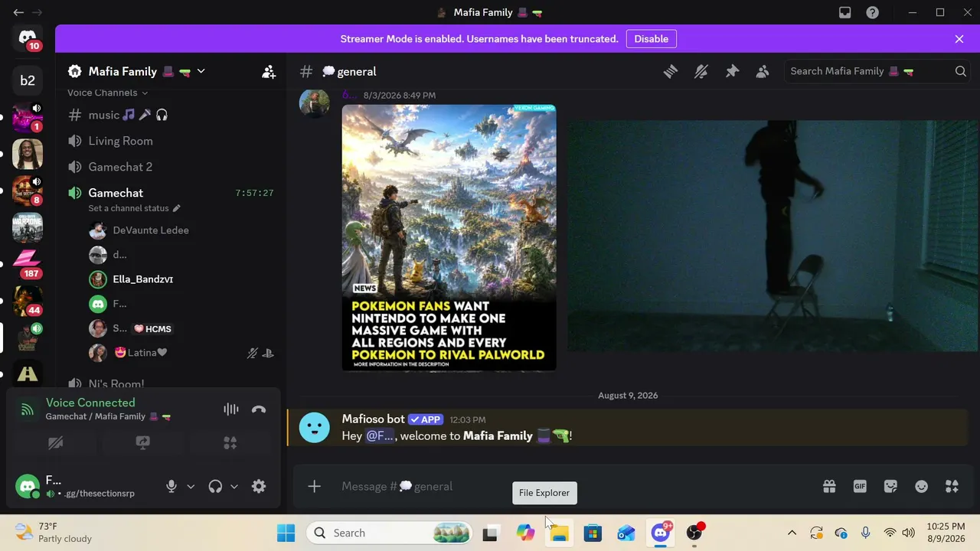Screen dimensions: 980x551
Task: Navigate back with the back arrow
Action: [x=18, y=12]
